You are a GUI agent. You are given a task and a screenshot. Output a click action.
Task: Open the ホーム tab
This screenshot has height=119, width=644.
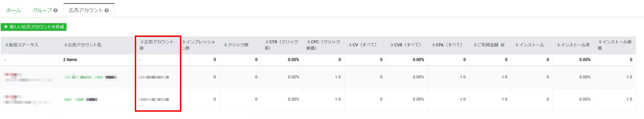[x=13, y=10]
